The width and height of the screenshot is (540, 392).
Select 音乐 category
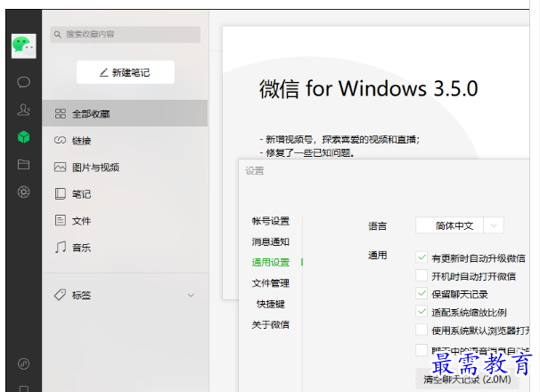pos(125,248)
